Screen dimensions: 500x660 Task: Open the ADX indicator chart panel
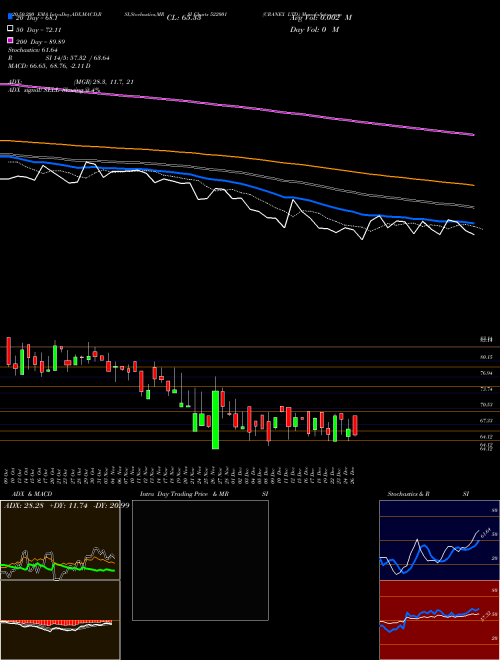point(60,540)
